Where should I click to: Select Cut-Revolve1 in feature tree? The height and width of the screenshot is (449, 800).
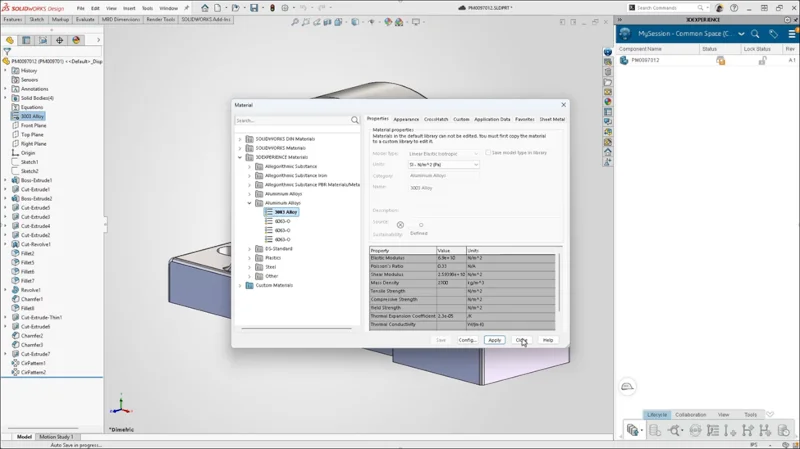pos(36,244)
